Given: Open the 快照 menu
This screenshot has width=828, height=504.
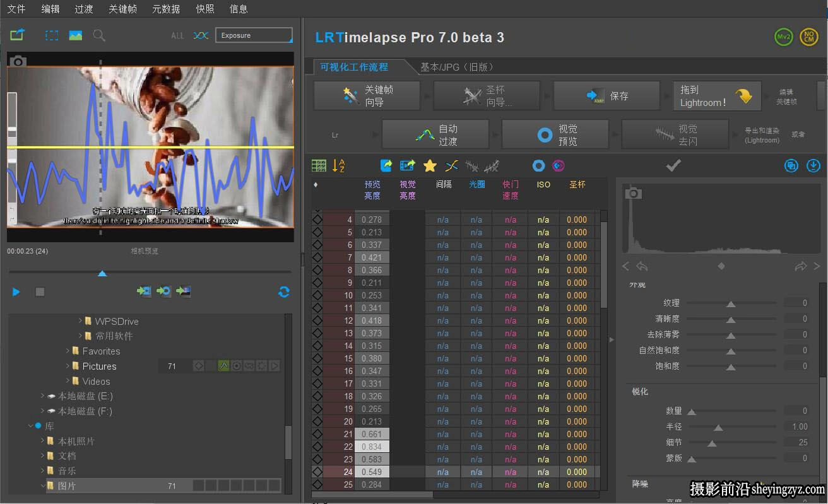Looking at the screenshot, I should pyautogui.click(x=205, y=9).
